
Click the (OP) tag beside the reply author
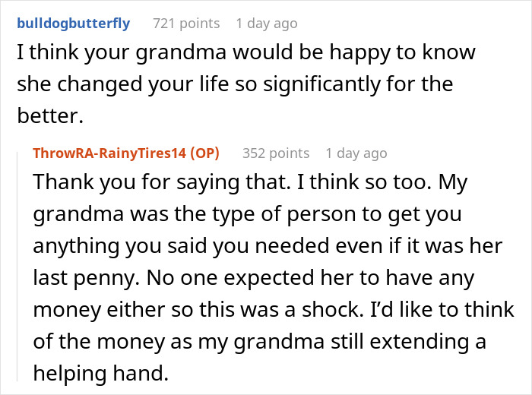[x=204, y=153]
